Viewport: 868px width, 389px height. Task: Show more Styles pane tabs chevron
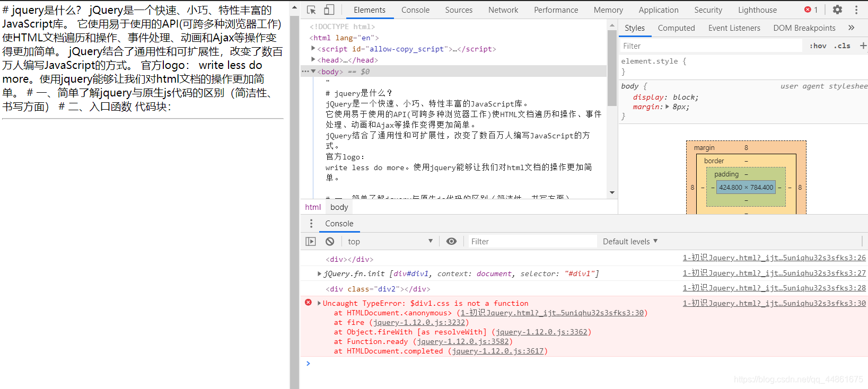[x=851, y=28]
